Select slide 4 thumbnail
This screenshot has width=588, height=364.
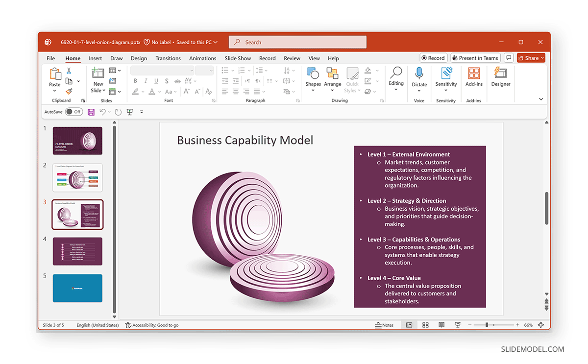pyautogui.click(x=77, y=251)
